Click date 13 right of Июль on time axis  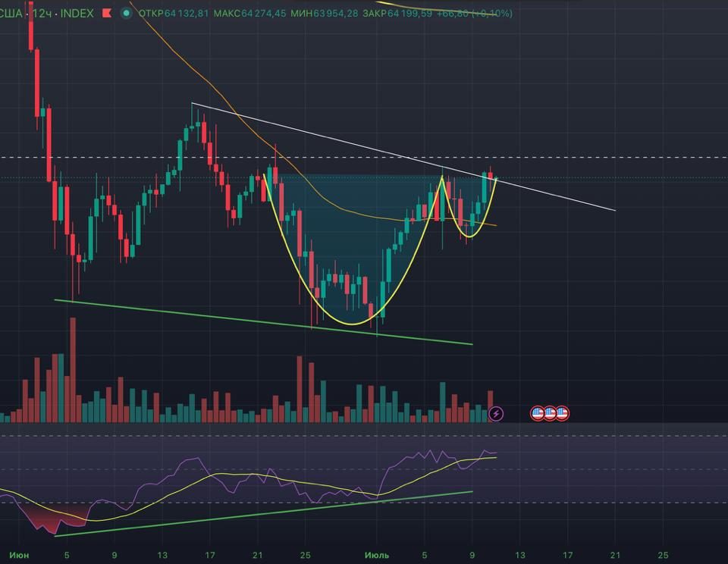point(520,555)
